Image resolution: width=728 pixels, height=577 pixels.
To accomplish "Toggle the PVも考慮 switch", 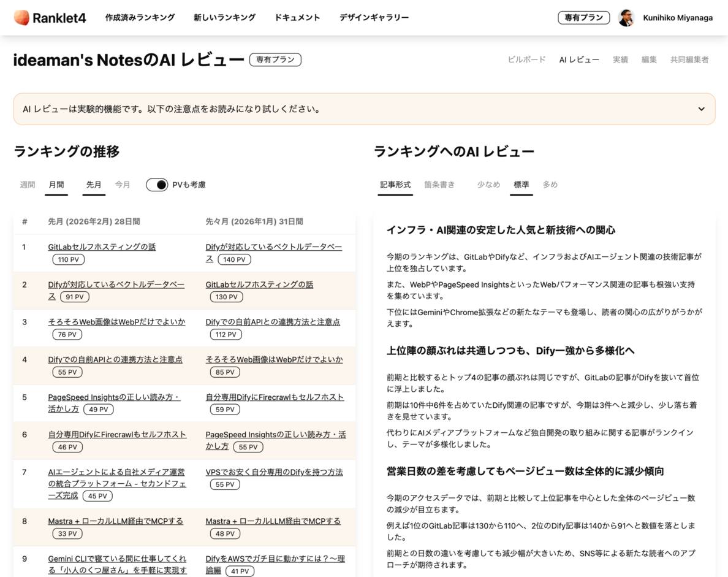I will [x=158, y=184].
